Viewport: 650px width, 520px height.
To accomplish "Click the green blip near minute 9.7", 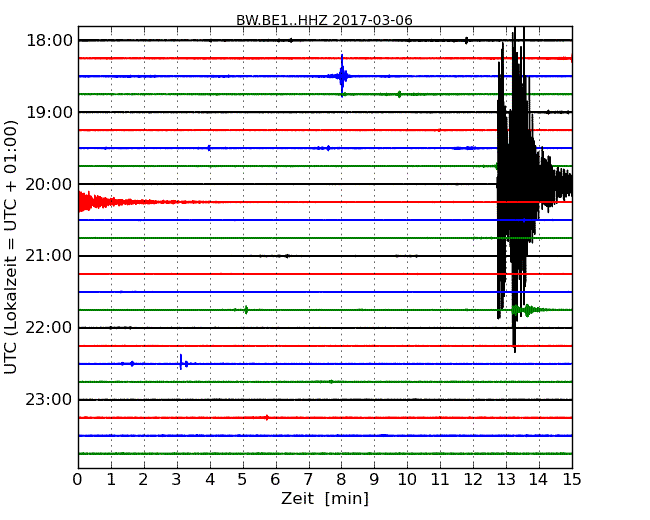I will coord(399,94).
